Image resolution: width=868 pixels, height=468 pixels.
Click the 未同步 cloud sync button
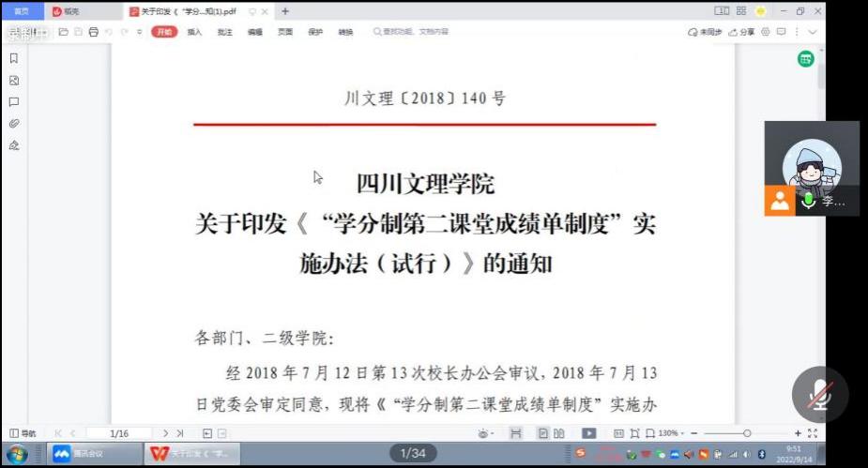pyautogui.click(x=705, y=32)
